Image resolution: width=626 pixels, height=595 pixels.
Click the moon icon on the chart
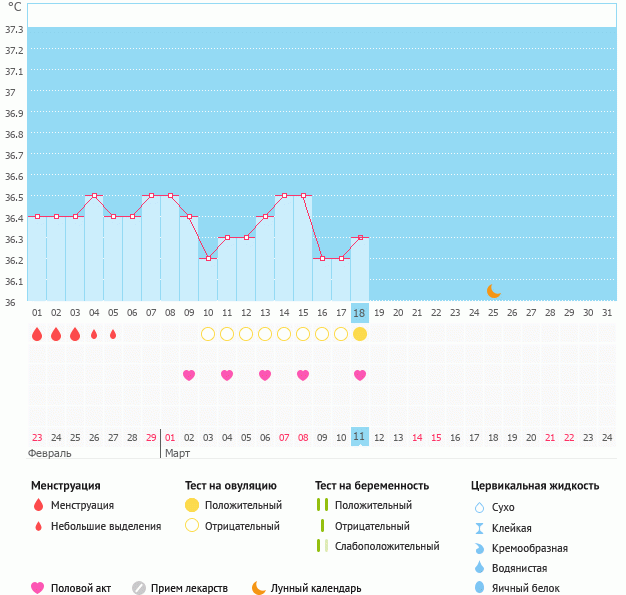(493, 291)
